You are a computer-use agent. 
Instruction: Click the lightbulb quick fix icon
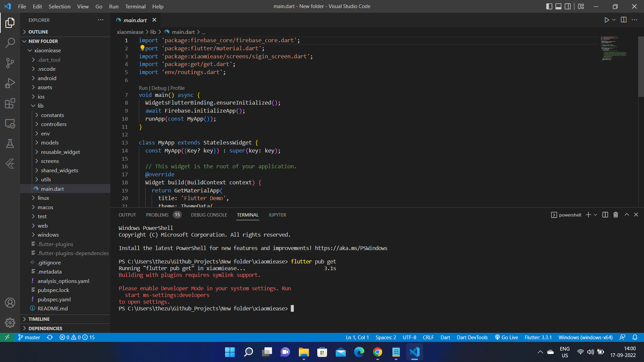(x=142, y=48)
